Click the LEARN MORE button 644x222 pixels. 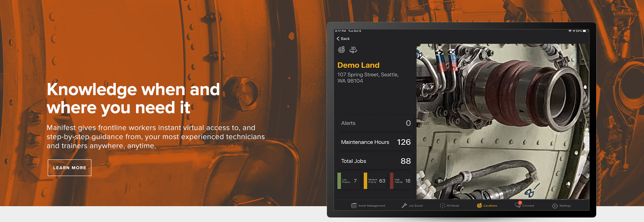[x=70, y=168]
